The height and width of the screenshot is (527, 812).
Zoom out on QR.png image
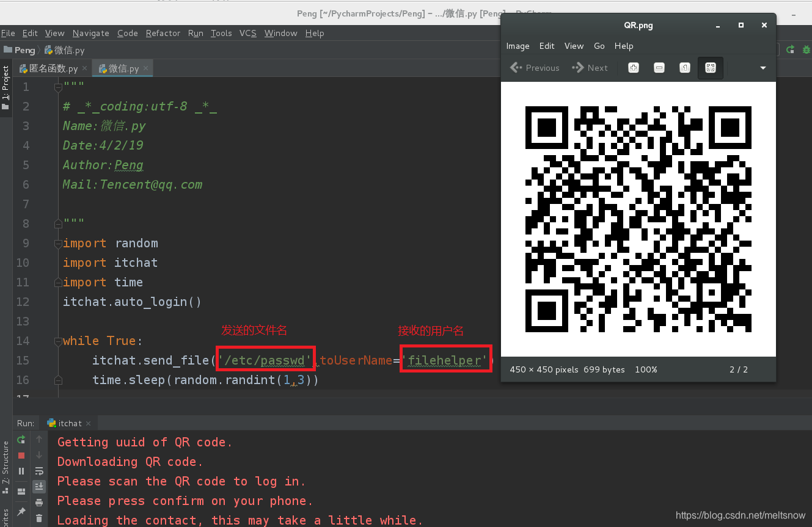pyautogui.click(x=659, y=68)
